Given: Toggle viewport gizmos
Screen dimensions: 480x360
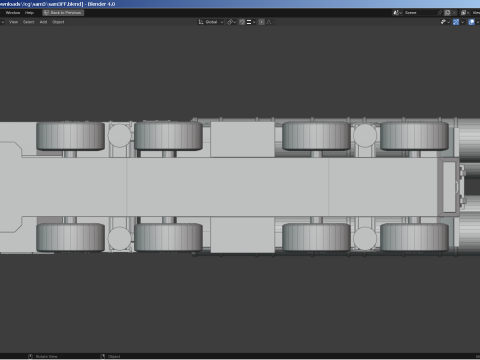Looking at the screenshot, I should (456, 22).
